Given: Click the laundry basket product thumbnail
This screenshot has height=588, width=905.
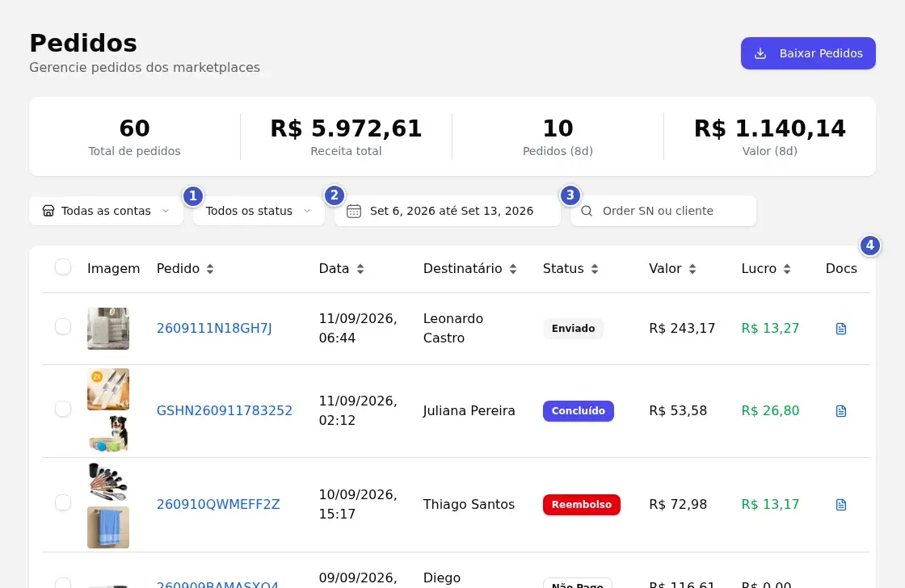Looking at the screenshot, I should point(108,329).
